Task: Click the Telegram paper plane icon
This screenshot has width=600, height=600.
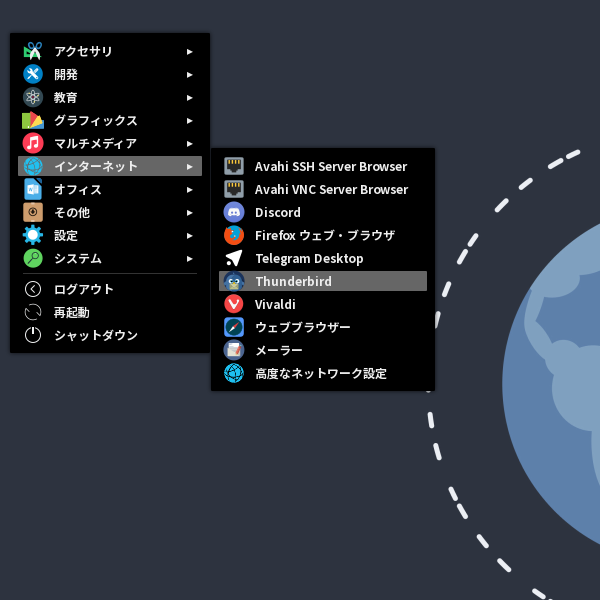Action: 234,258
